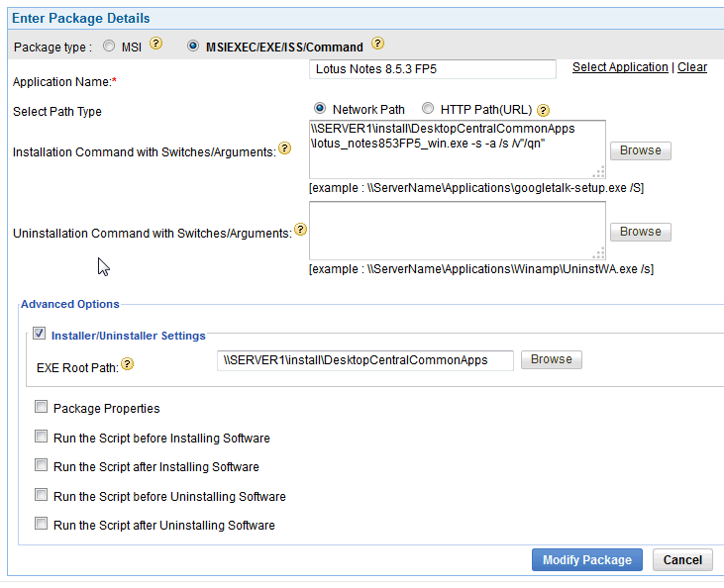Browse for the installation command file
Image resolution: width=724 pixels, height=588 pixels.
click(640, 150)
